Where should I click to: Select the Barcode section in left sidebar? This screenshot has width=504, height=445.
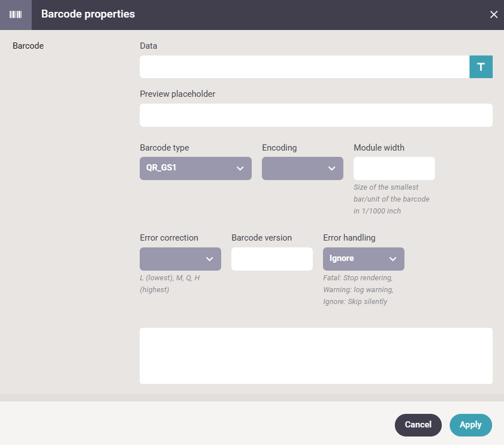pos(28,46)
